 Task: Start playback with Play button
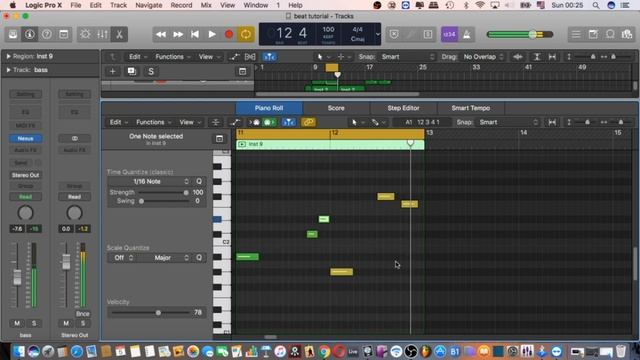(212, 34)
